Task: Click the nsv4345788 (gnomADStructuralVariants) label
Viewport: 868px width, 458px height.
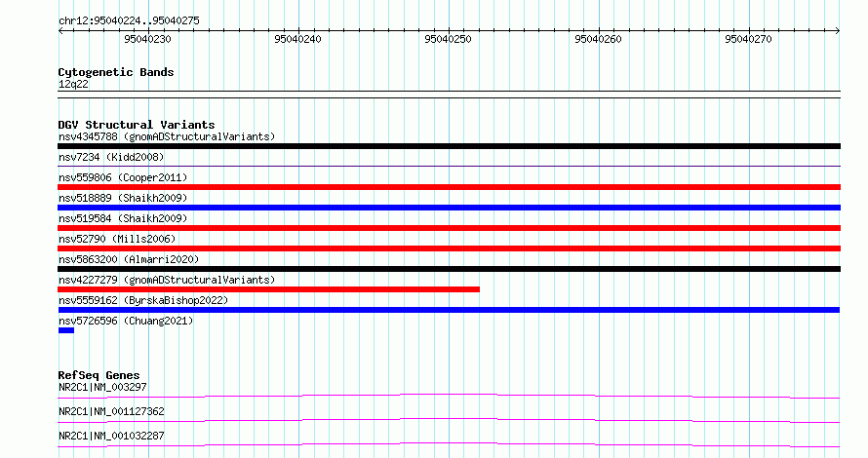Action: pos(167,136)
